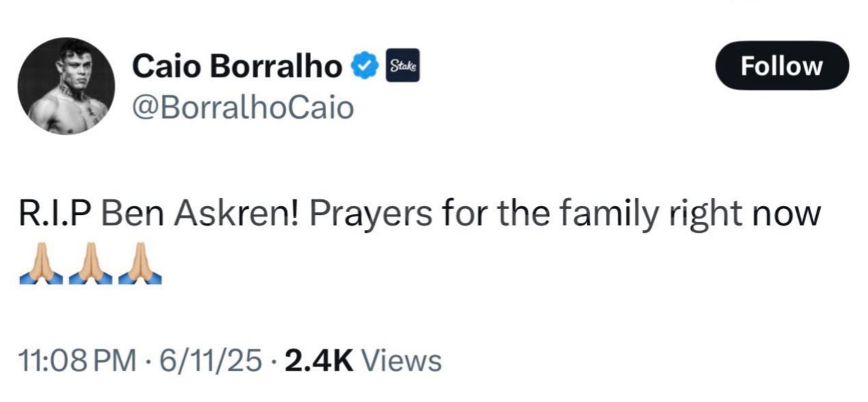868x402 pixels.
Task: Click the 11:08 PM timestamp
Action: coord(73,360)
